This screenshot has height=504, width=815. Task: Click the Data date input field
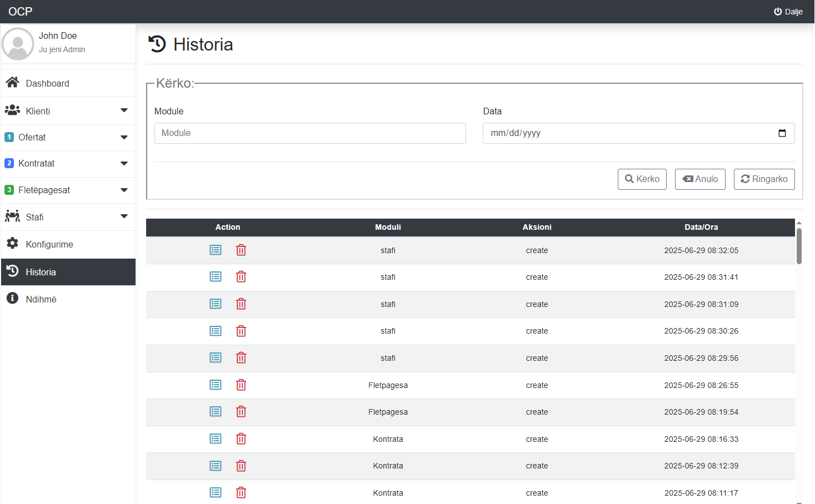point(639,133)
